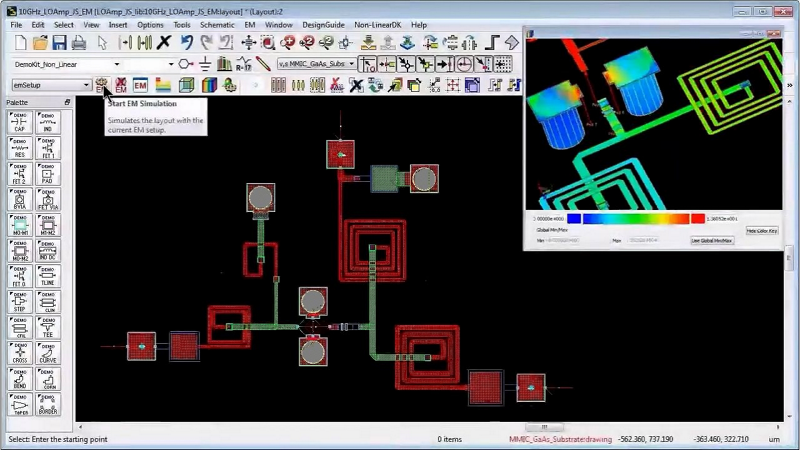800x450 pixels.
Task: Open the substrate editor layered icon
Action: click(x=163, y=85)
